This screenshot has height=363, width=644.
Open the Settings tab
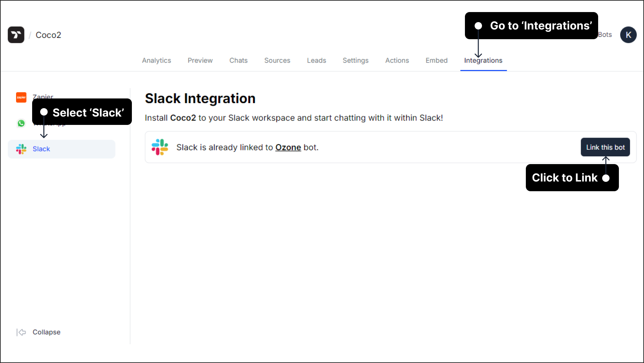355,60
